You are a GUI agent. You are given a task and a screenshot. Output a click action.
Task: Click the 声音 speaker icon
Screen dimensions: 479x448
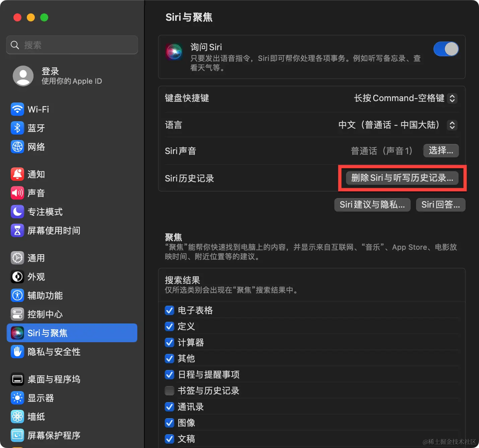tap(17, 193)
